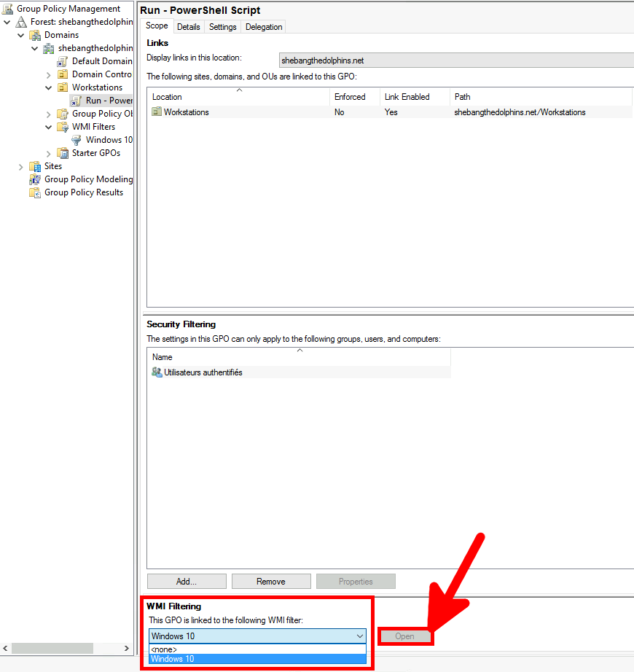Expand the Group Policy Objects node
Viewport: 634px width, 672px height.
point(48,113)
